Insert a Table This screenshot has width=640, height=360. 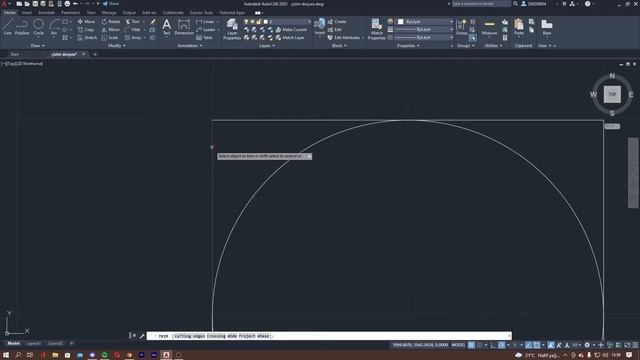(x=204, y=38)
